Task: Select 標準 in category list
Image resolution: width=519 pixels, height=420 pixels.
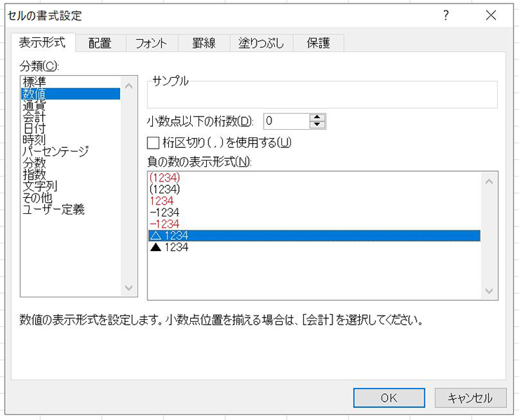Action: (71, 82)
